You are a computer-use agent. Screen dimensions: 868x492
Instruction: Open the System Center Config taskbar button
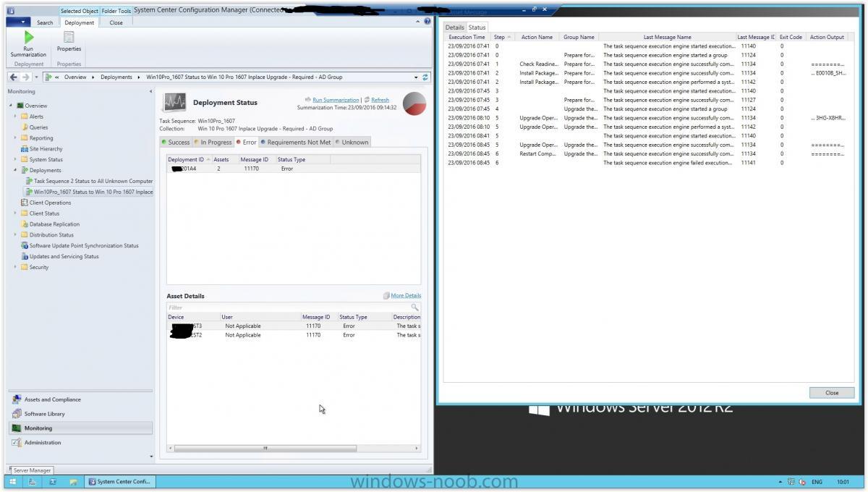(119, 481)
